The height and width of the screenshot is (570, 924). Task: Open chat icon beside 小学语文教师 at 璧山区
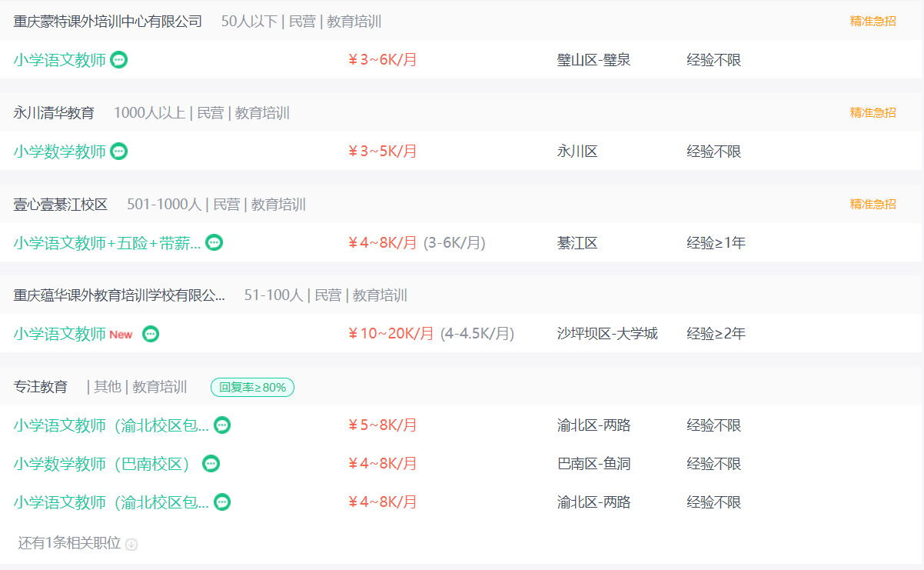tap(119, 60)
